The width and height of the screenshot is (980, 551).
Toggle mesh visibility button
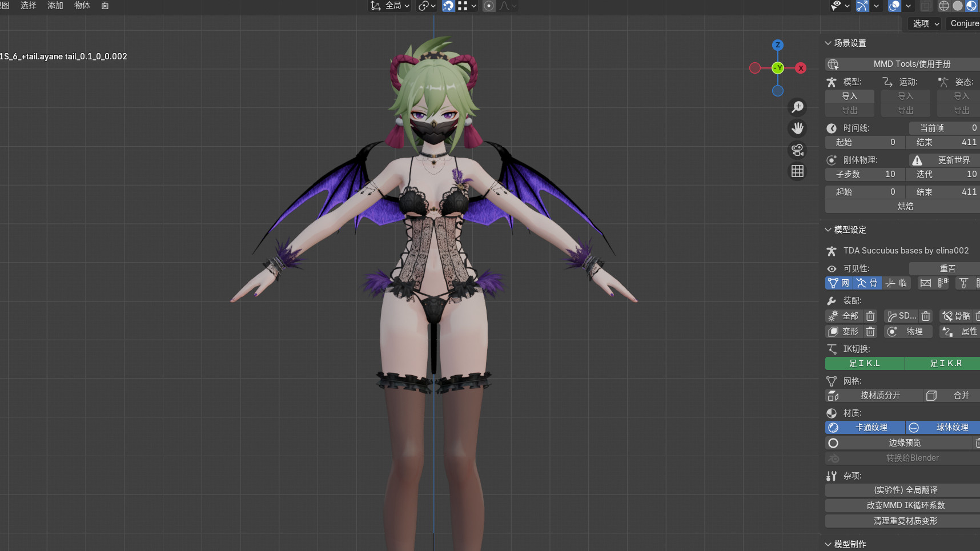tap(838, 283)
